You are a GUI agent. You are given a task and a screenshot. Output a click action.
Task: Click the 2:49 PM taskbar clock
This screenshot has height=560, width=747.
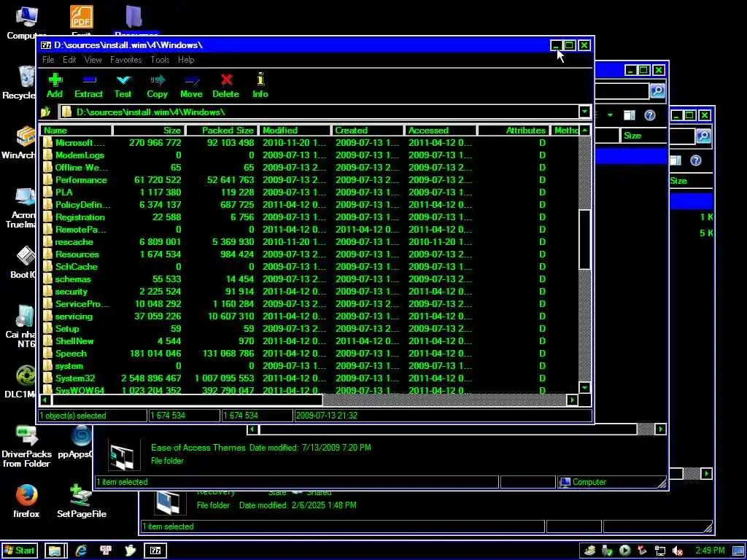coord(710,551)
